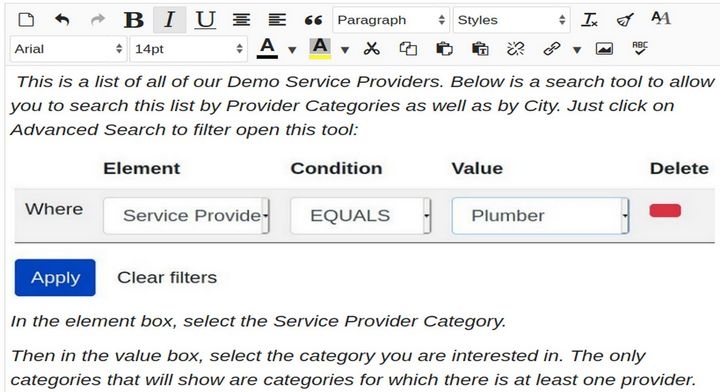720x392 pixels.
Task: Toggle italic formatting
Action: (x=169, y=20)
